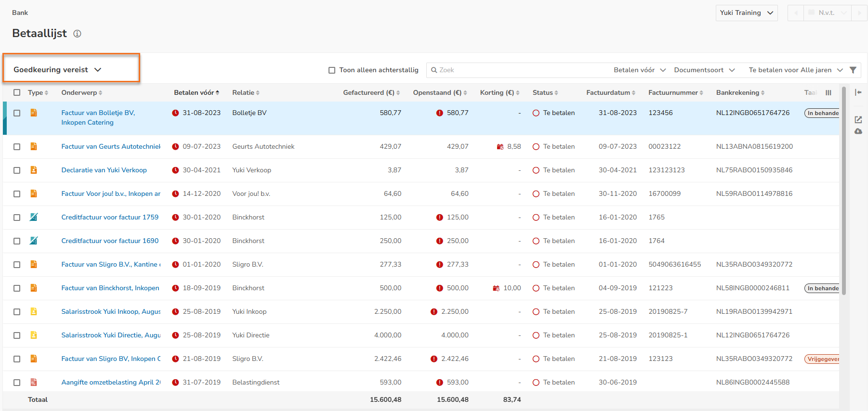This screenshot has width=868, height=411.
Task: Enable 'Toon alleen achterstallig' checkbox
Action: [x=332, y=70]
